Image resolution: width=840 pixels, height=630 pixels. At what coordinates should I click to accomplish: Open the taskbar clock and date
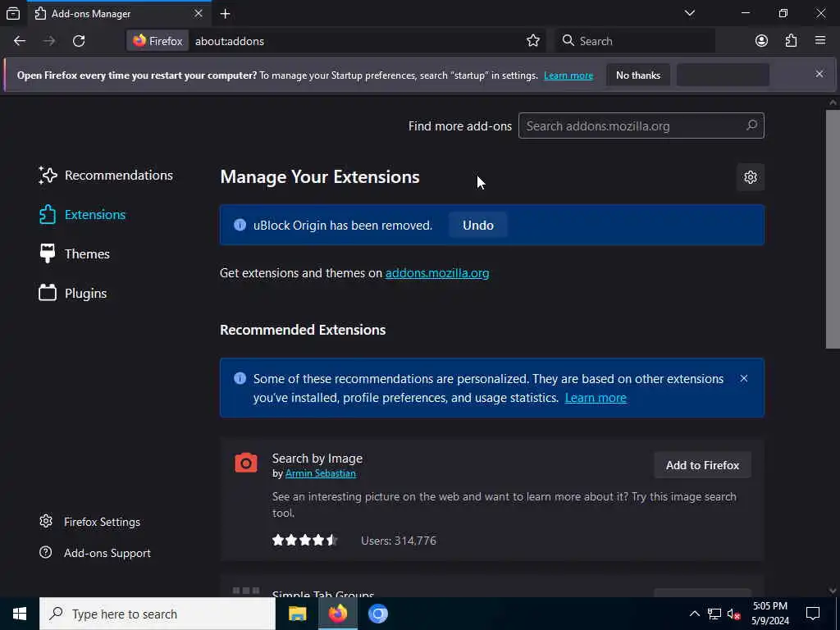[769, 614]
